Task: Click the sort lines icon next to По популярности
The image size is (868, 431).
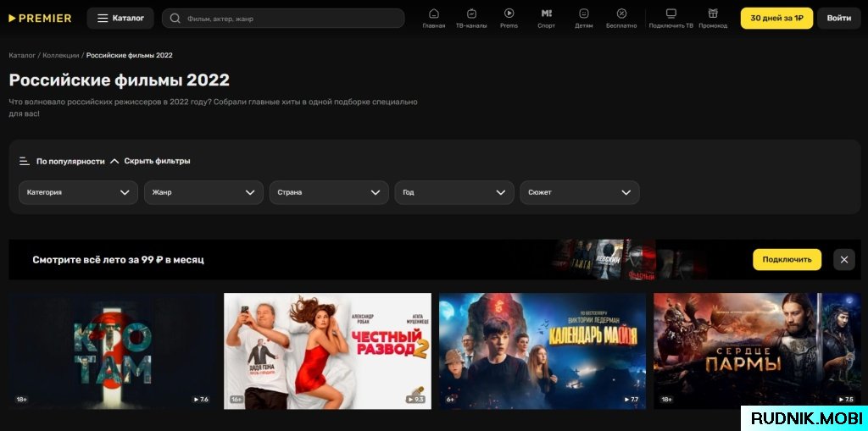Action: click(25, 162)
